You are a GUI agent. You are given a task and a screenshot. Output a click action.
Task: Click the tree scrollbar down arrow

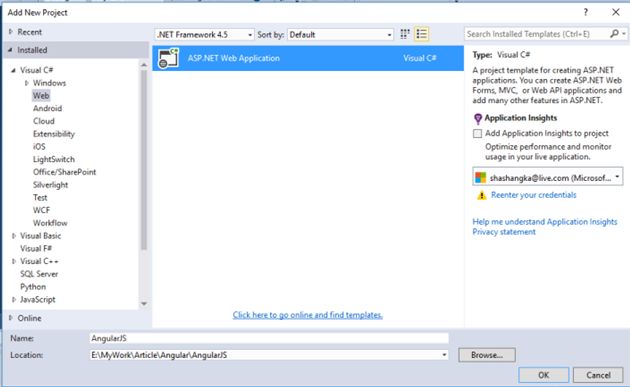pyautogui.click(x=144, y=304)
